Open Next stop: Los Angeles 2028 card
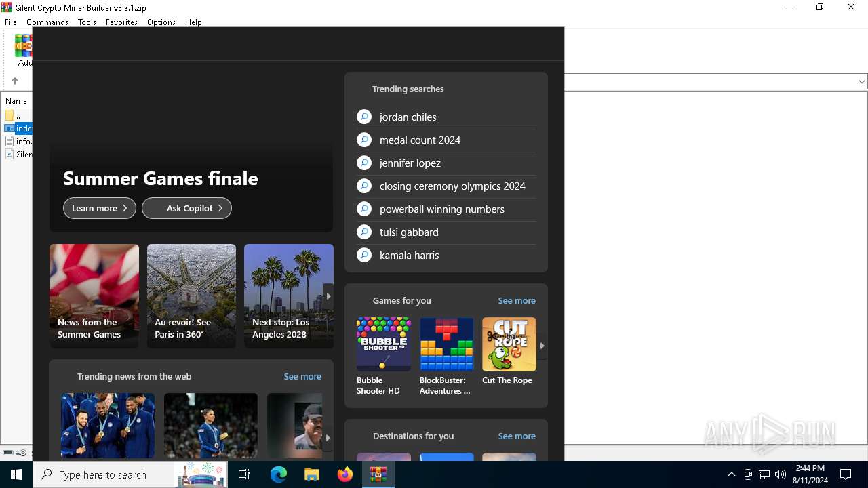Viewport: 868px width, 488px height. click(x=289, y=296)
